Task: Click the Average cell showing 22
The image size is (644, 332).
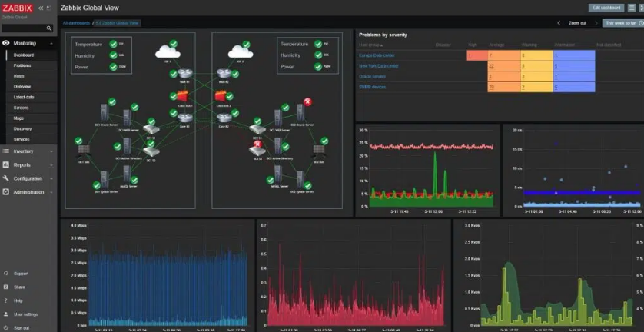Action: point(504,66)
